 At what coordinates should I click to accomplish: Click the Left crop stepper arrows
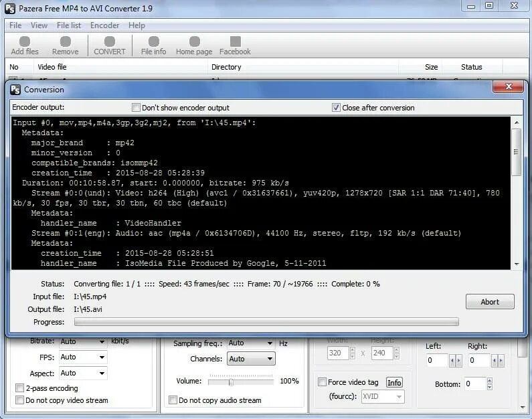455,361
